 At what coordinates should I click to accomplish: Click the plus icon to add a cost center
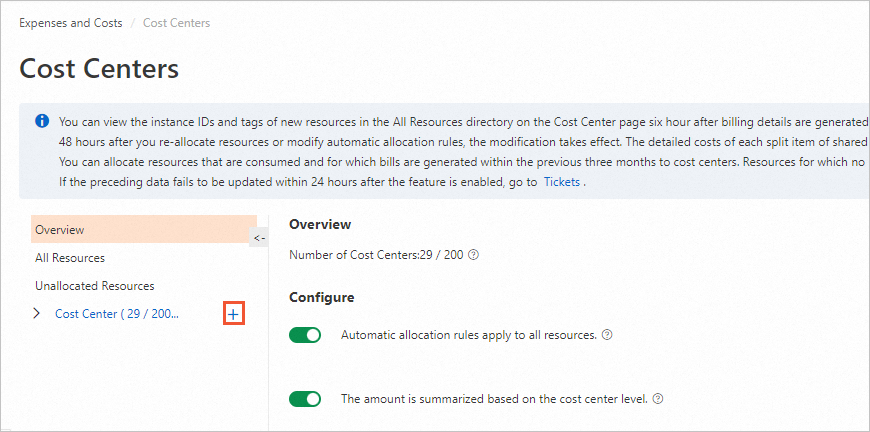click(x=233, y=314)
